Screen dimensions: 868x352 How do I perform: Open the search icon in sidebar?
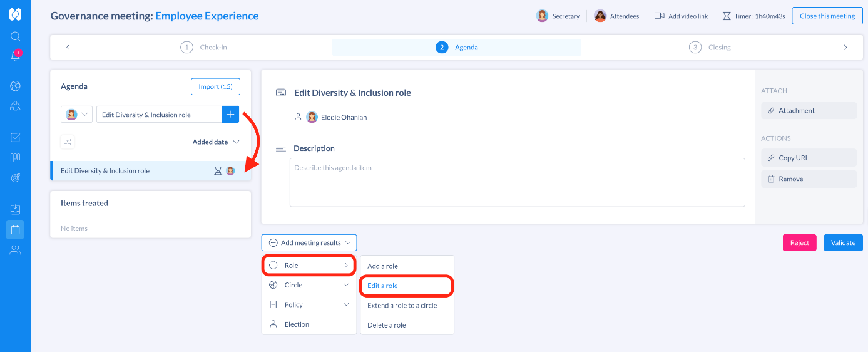(15, 36)
